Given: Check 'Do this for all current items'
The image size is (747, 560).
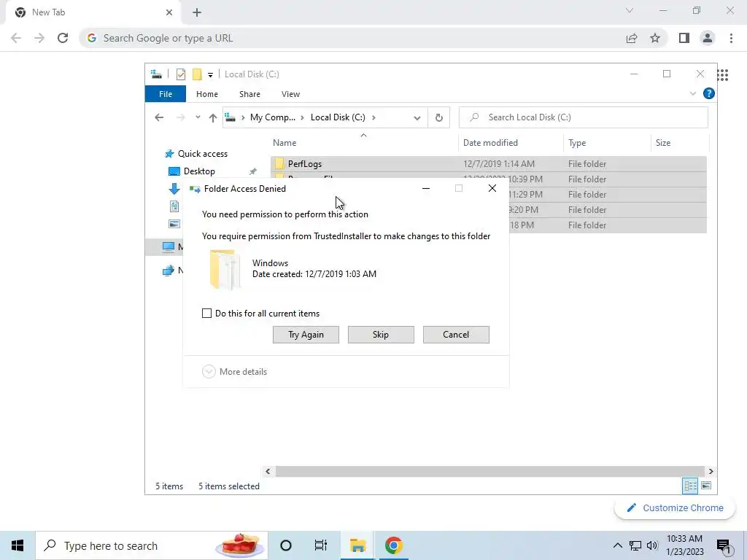Looking at the screenshot, I should coord(206,314).
